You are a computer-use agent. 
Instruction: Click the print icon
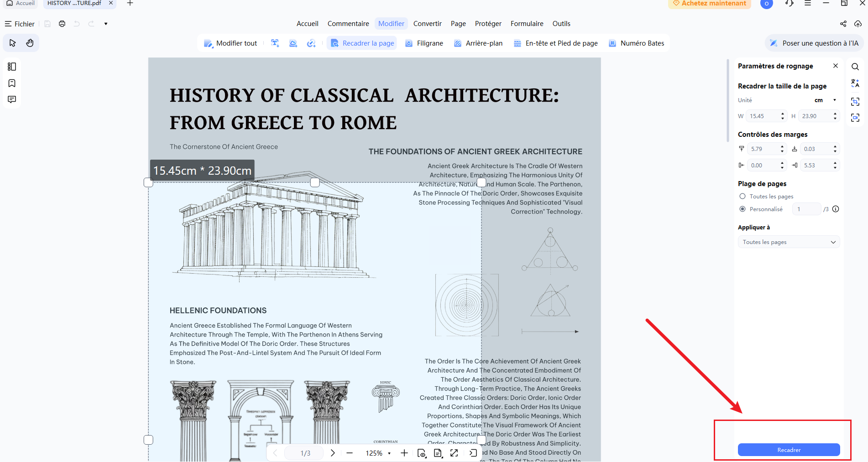pos(62,24)
